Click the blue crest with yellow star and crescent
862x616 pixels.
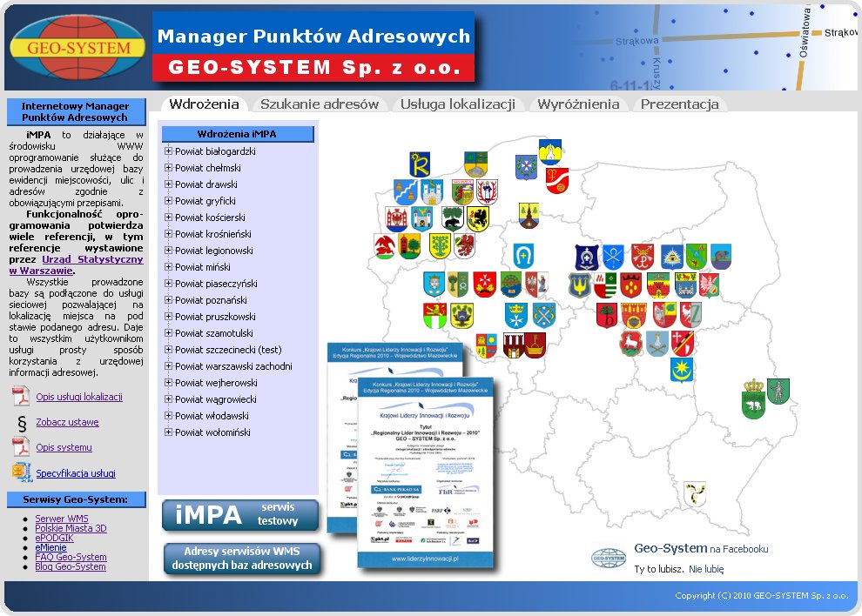[682, 370]
